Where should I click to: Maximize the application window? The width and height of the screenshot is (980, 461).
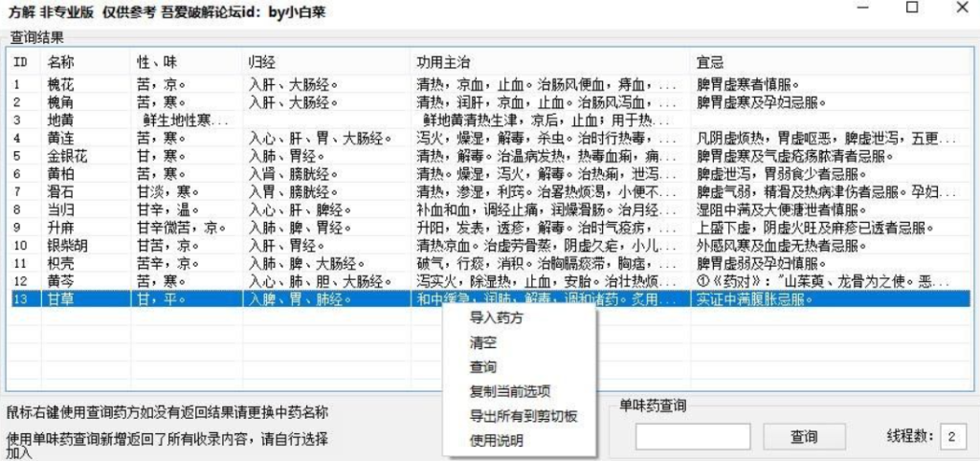point(911,8)
